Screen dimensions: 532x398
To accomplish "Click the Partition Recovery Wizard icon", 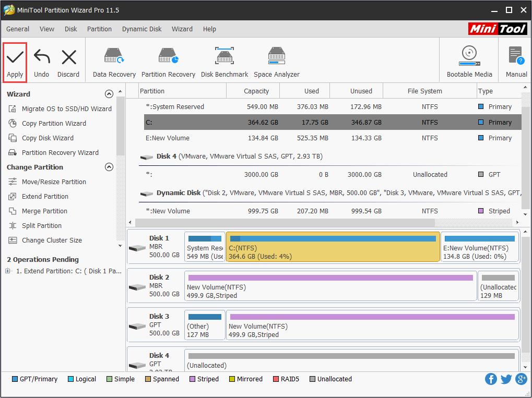I will [x=13, y=152].
